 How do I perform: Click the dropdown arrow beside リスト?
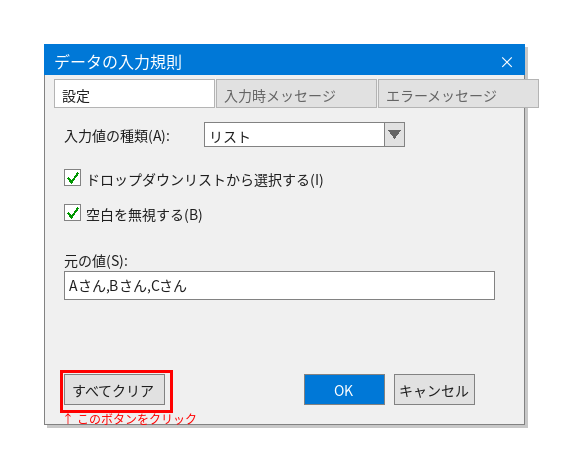click(394, 134)
